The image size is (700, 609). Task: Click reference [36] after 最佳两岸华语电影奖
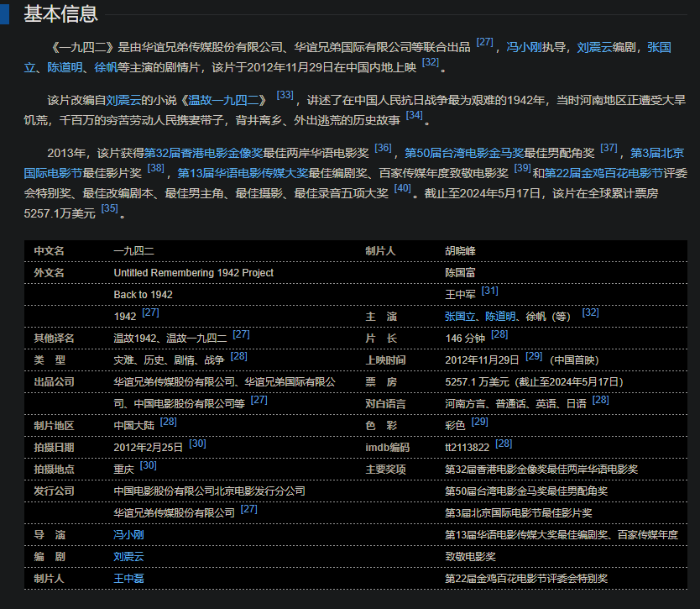pos(383,148)
